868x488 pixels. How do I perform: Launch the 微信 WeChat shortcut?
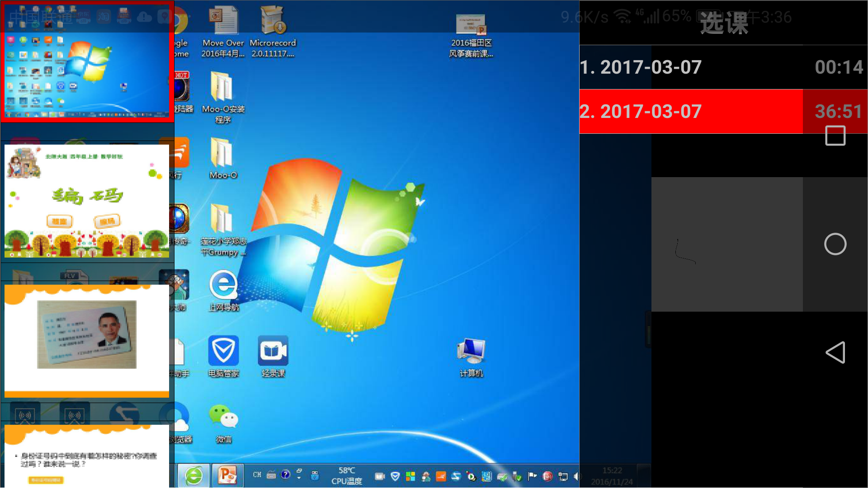(223, 423)
